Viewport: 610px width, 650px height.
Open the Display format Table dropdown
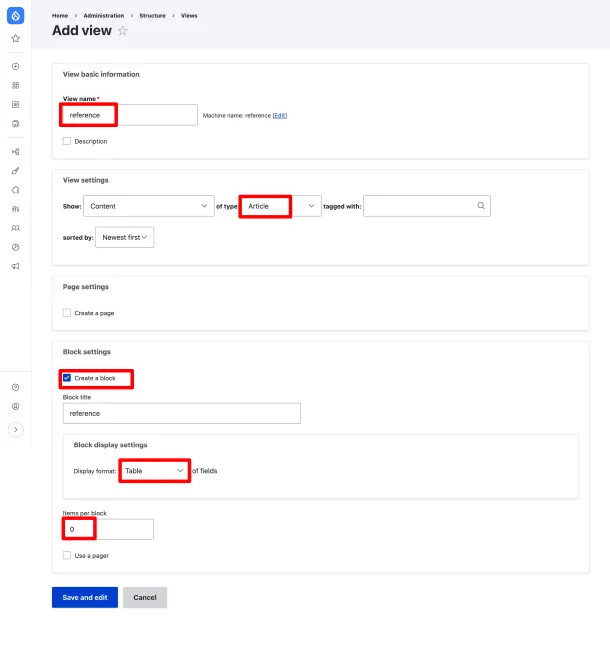pos(154,470)
